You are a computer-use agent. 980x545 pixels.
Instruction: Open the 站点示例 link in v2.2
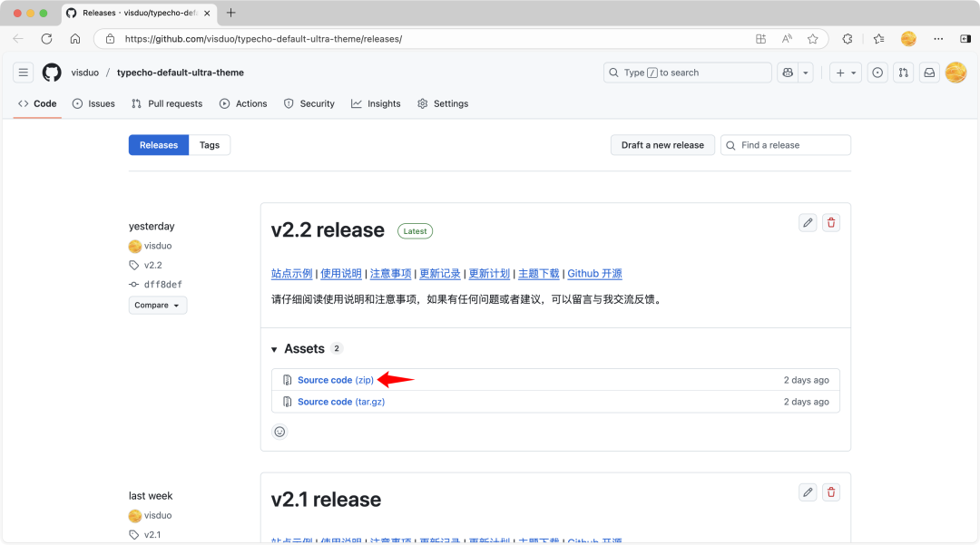click(x=292, y=274)
